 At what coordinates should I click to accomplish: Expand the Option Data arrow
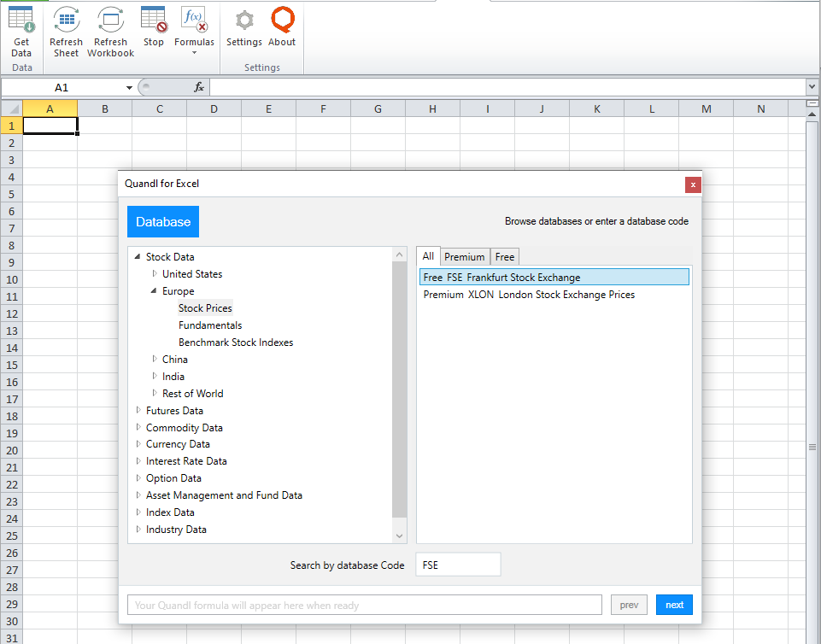pyautogui.click(x=138, y=477)
